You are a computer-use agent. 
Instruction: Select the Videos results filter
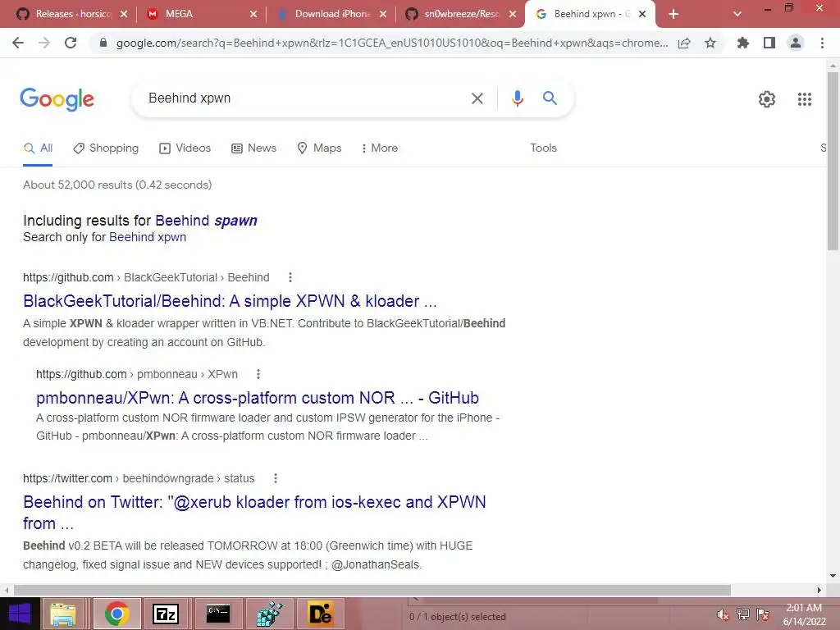185,148
